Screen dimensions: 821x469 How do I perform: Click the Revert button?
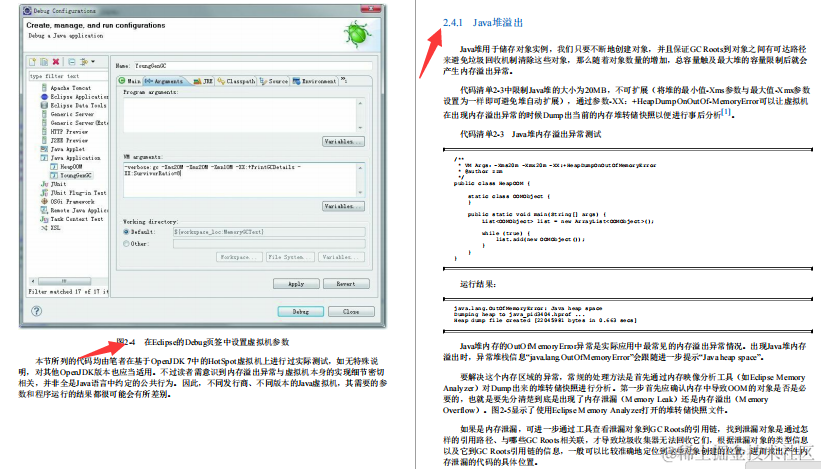pos(346,284)
